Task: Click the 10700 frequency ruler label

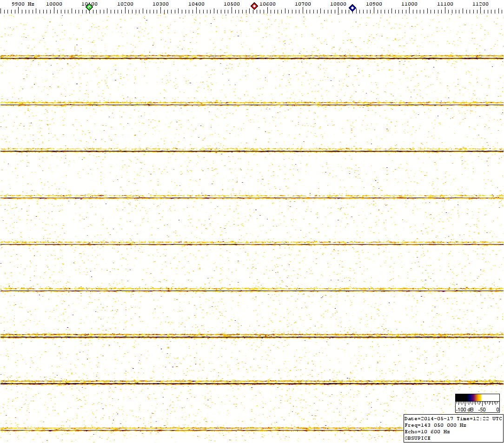Action: [303, 4]
